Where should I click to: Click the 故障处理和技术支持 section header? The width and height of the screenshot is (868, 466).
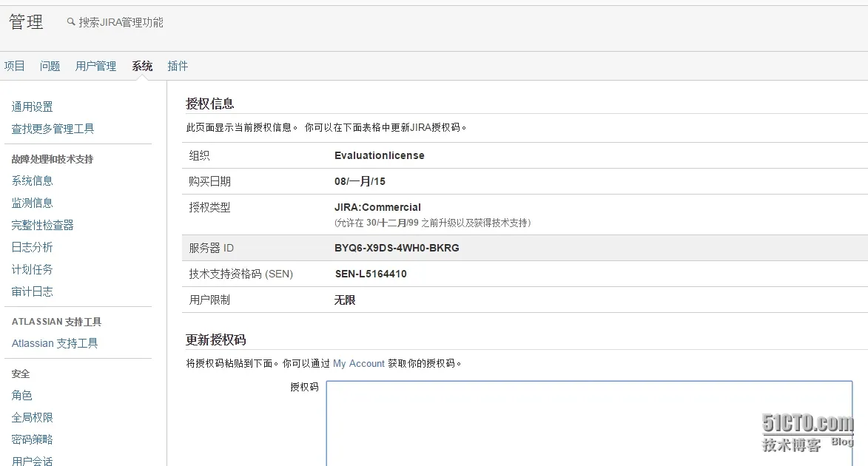pyautogui.click(x=53, y=159)
